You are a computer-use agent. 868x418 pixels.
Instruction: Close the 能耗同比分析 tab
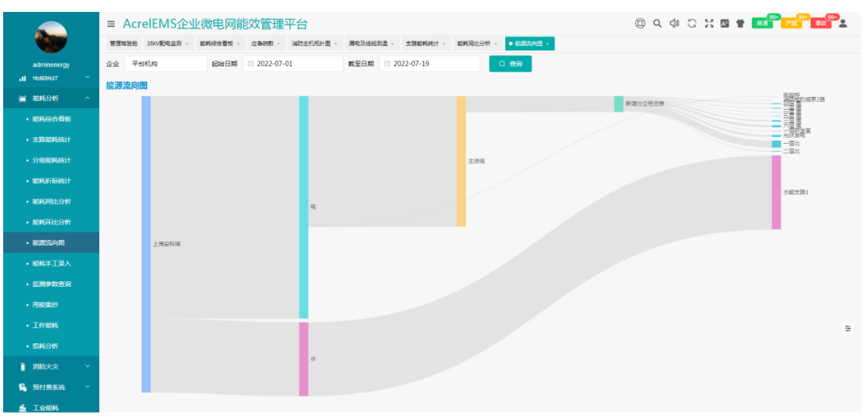click(496, 43)
